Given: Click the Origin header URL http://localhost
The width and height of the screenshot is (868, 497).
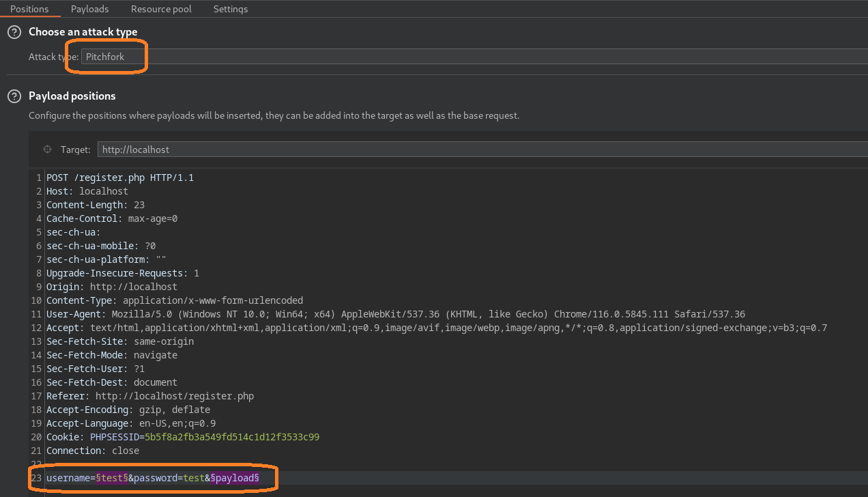Looking at the screenshot, I should [x=133, y=286].
